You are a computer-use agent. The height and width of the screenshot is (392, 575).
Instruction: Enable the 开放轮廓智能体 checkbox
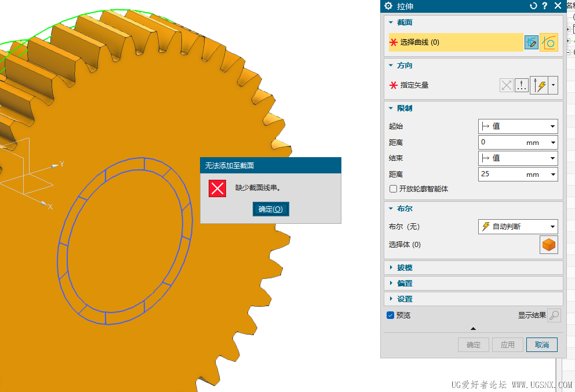pos(393,189)
